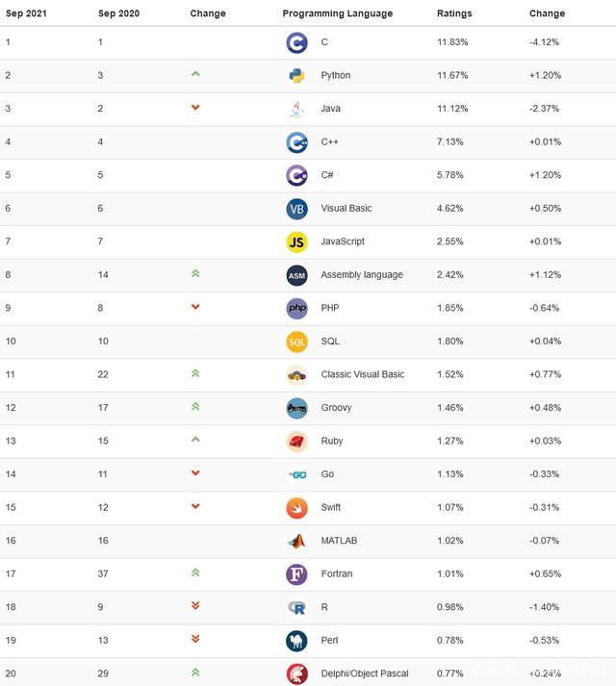Click the MATLAB logo icon
Viewport: 616px width, 686px height.
(296, 541)
